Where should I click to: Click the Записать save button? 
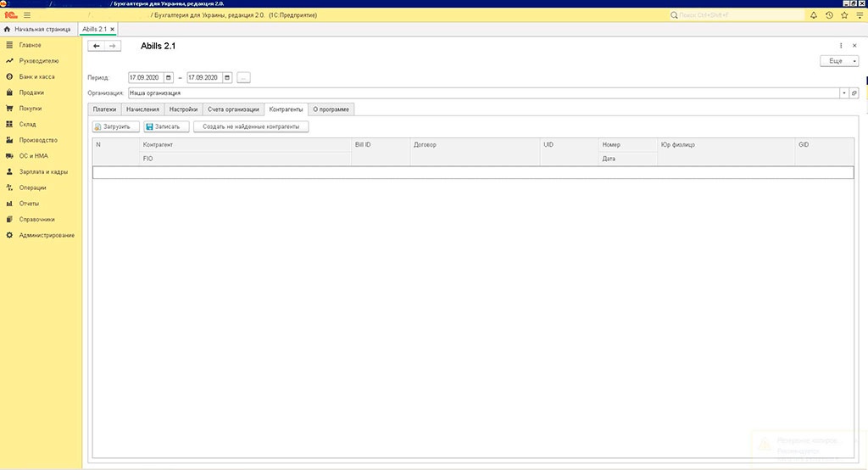166,126
